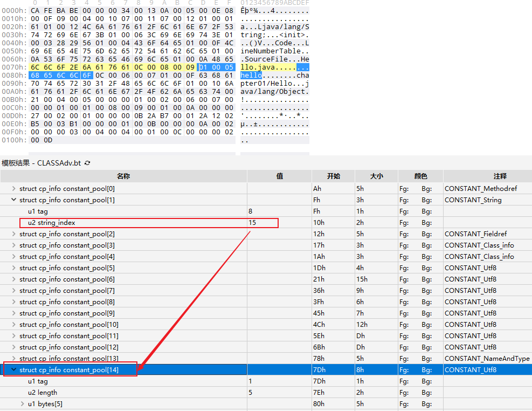Click the refresh icon beside CLASSAdv.bt
The width and height of the screenshot is (532, 411).
(87, 163)
